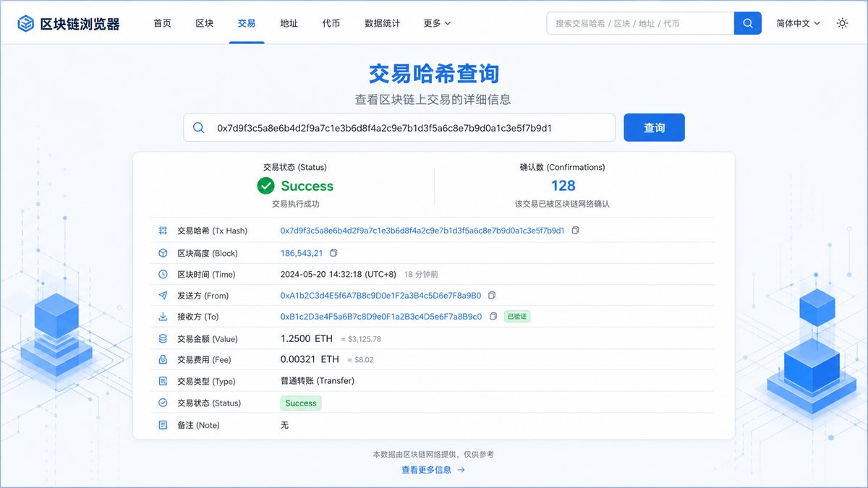The height and width of the screenshot is (488, 868).
Task: Click the document icon beside 交易类型 (Type)
Action: tap(163, 381)
